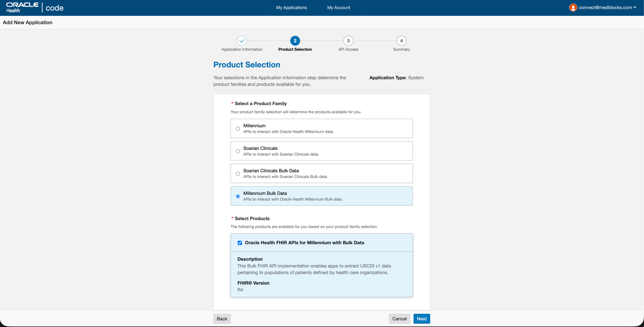The width and height of the screenshot is (644, 327).
Task: Click the 'API Access' step label
Action: click(348, 49)
